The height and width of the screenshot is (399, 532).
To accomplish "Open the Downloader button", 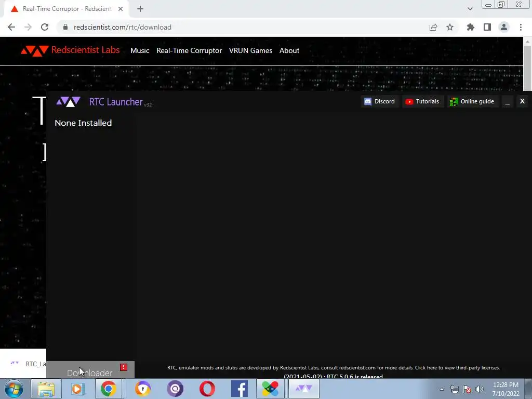I will click(x=90, y=370).
